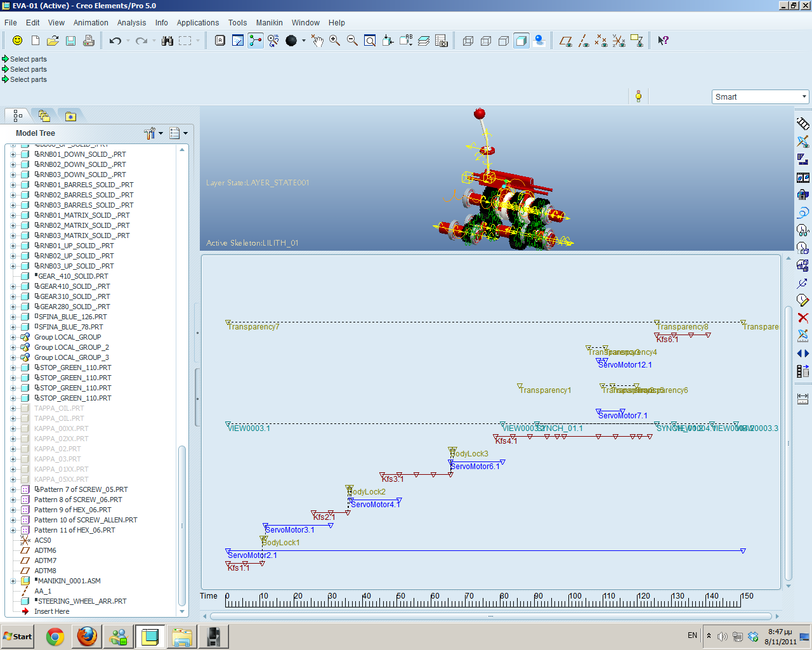This screenshot has height=650, width=812.
Task: Click the Windows Start button
Action: (18, 637)
